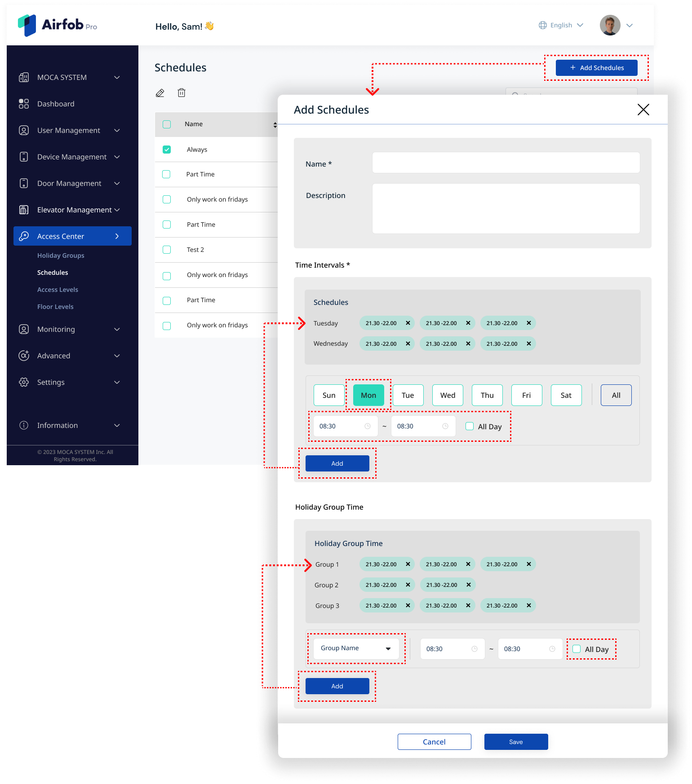Screen dimensions: 692x784
Task: Remove the second Group 2 time chip
Action: 469,585
